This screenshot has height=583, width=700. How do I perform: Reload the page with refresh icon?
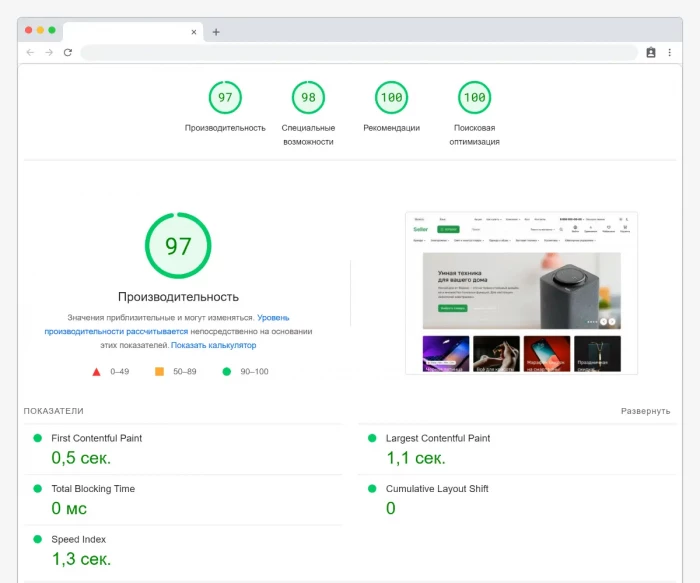(67, 52)
